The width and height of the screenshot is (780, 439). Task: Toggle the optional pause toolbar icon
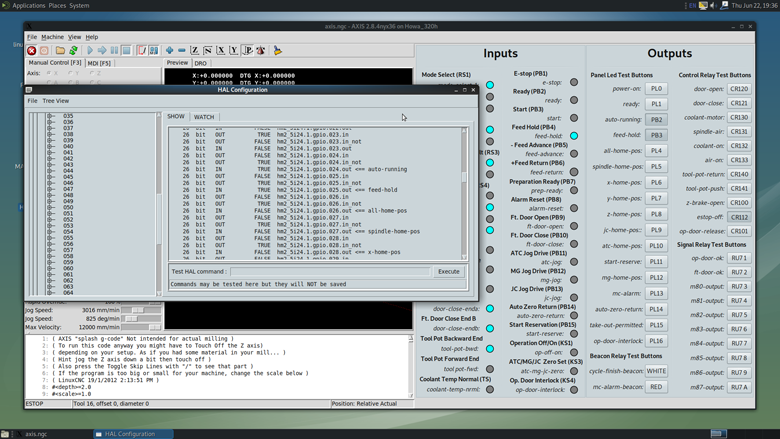point(154,51)
